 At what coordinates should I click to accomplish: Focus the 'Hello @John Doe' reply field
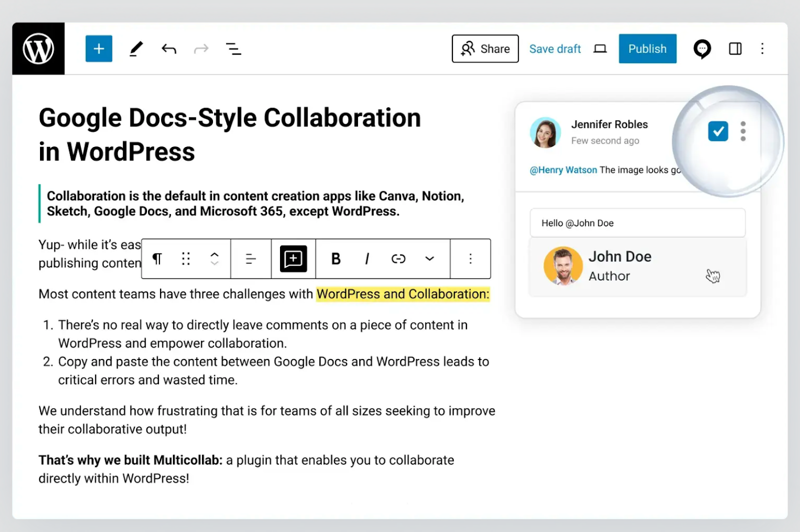coord(637,223)
